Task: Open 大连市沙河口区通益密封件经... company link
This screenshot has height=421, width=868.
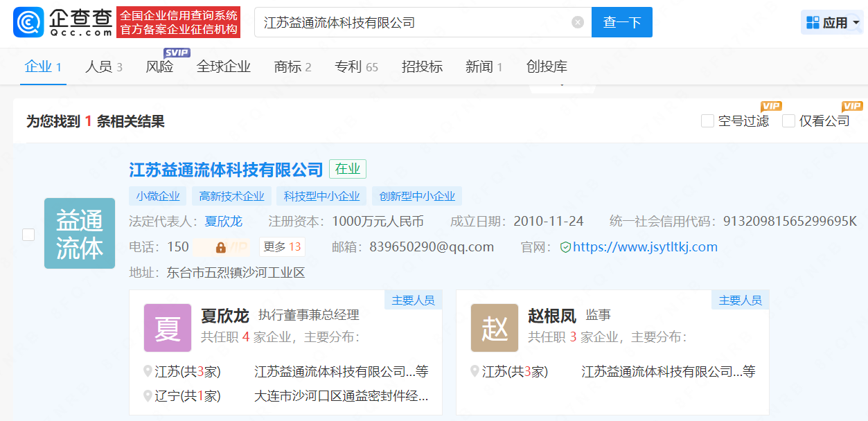Action: (342, 396)
